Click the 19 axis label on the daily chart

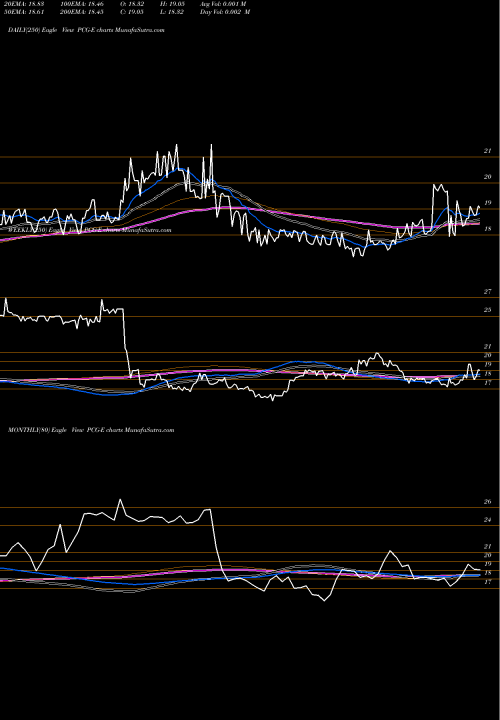point(488,202)
